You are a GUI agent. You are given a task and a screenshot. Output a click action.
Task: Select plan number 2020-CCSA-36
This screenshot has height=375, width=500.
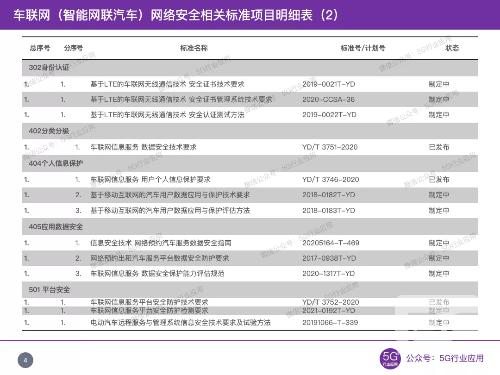pyautogui.click(x=328, y=99)
